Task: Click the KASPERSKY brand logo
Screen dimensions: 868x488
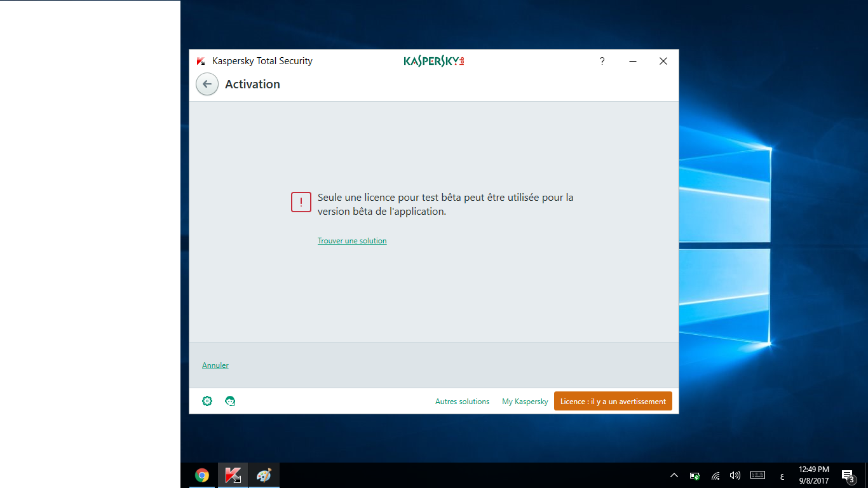Action: pos(434,61)
